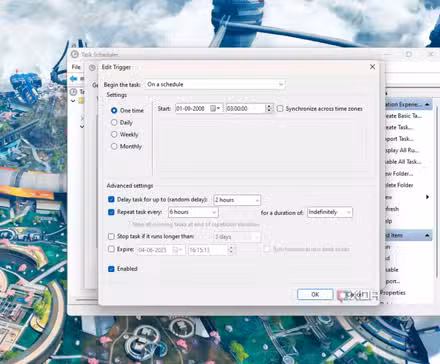Click the Back arrow in Task Scheduler toolbar
The height and width of the screenshot is (364, 440).
coord(73,79)
